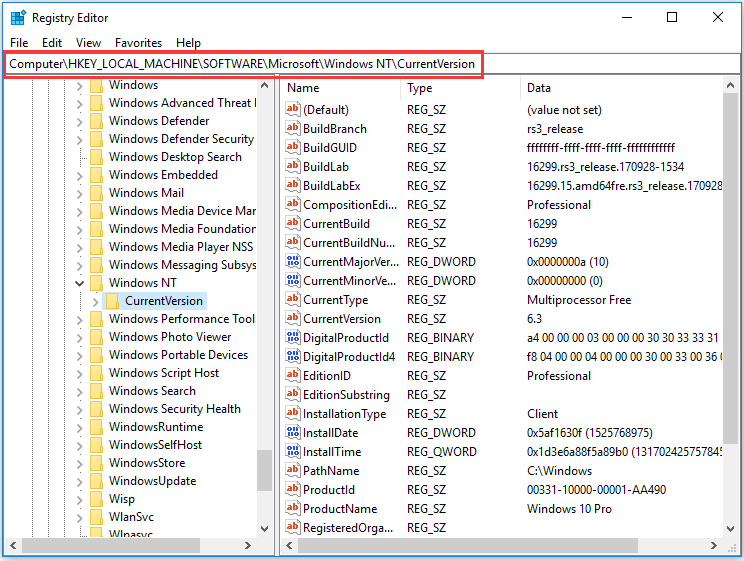The width and height of the screenshot is (744, 561).
Task: Select the Windows Performance Tool key
Action: [182, 318]
